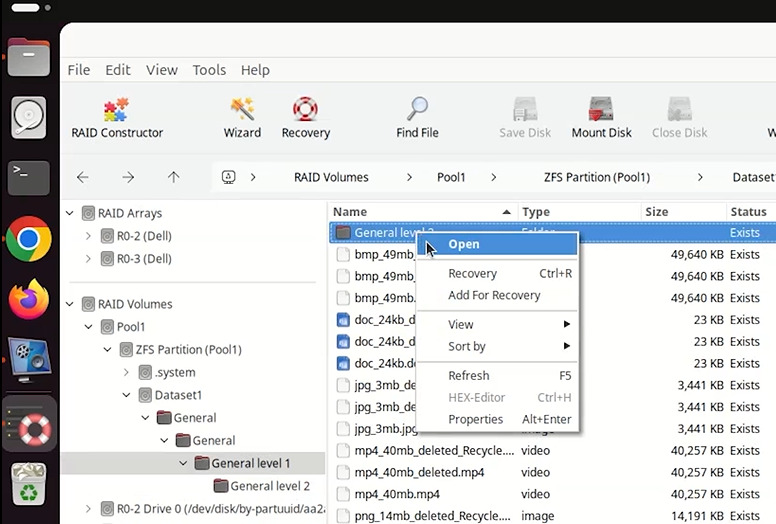Choose Open in the context menu
The image size is (776, 524).
click(497, 244)
